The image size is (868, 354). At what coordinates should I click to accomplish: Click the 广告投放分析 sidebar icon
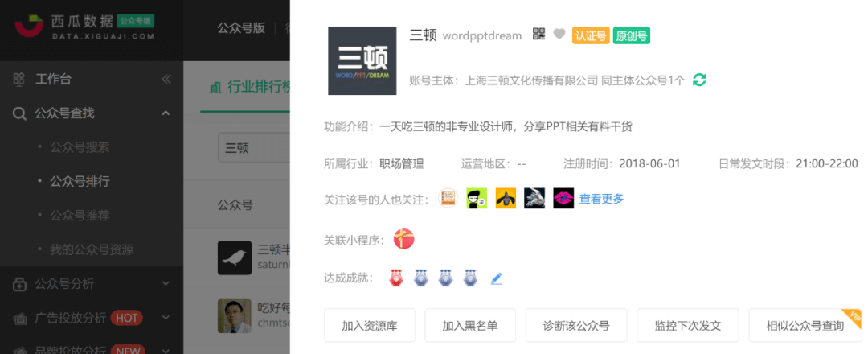coord(19,318)
